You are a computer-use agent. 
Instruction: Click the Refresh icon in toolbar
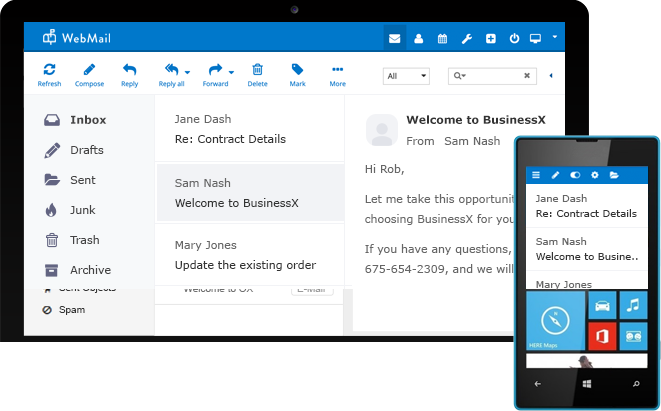pos(49,70)
